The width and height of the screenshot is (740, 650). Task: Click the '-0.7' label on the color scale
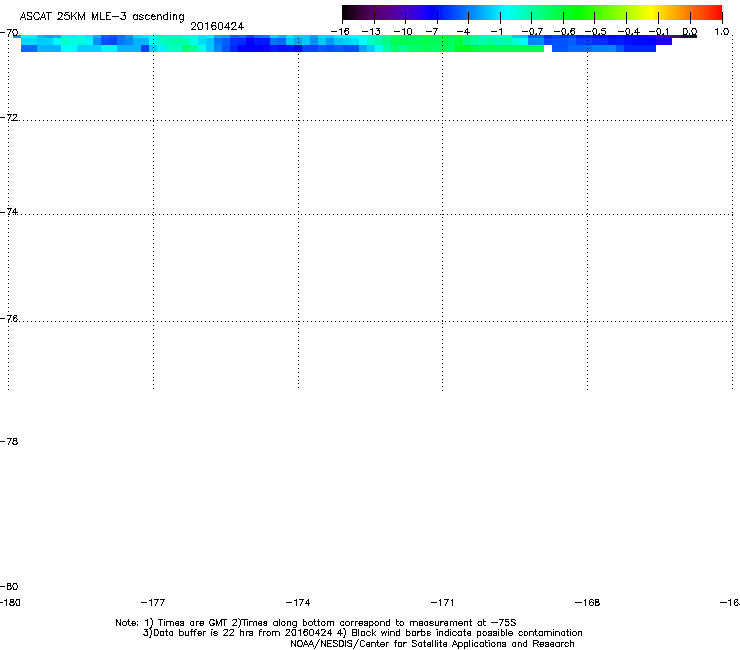(532, 32)
